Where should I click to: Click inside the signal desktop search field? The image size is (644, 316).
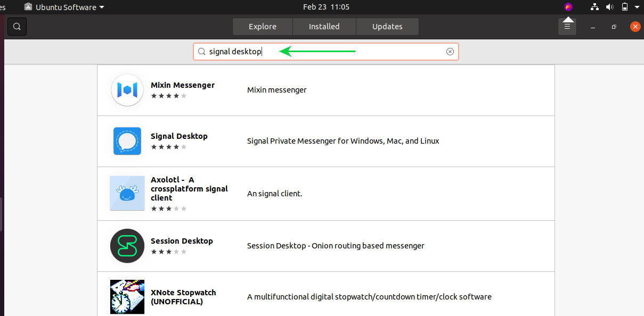[x=325, y=52]
